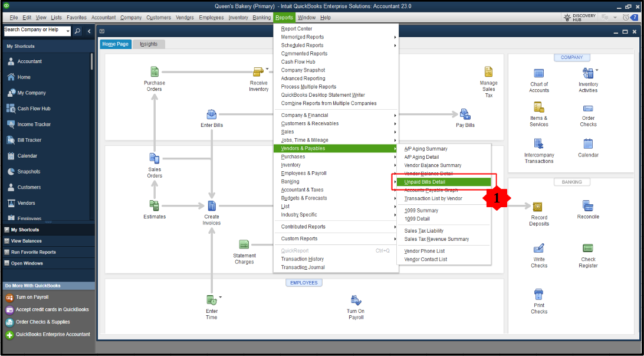644x356 pixels.
Task: Select the Turn On Payroll icon
Action: pos(355,300)
